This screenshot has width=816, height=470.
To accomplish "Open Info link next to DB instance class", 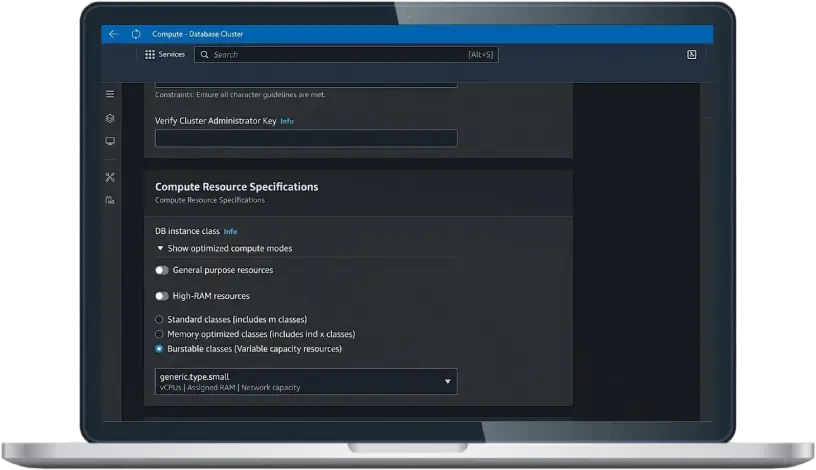I will coord(230,232).
